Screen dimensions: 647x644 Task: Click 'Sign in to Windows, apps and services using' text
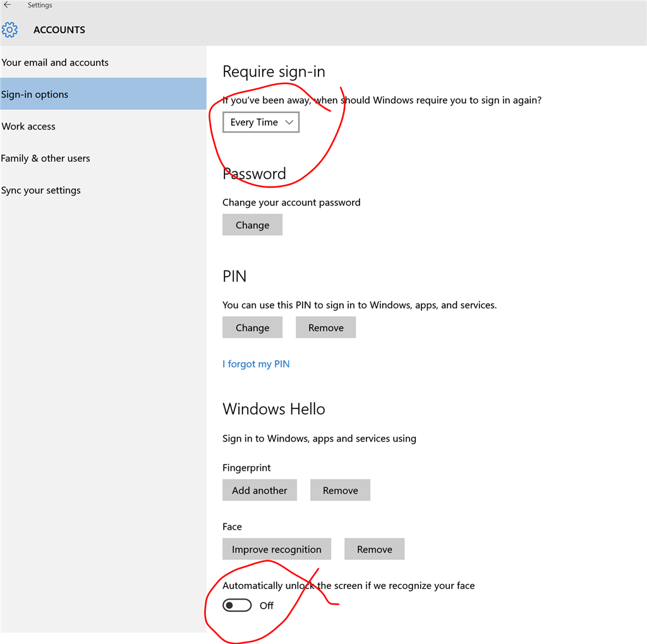(x=319, y=439)
